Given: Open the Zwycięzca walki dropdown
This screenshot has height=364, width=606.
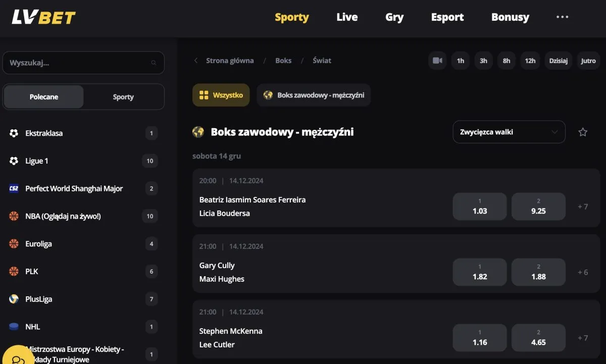Looking at the screenshot, I should click(x=509, y=132).
